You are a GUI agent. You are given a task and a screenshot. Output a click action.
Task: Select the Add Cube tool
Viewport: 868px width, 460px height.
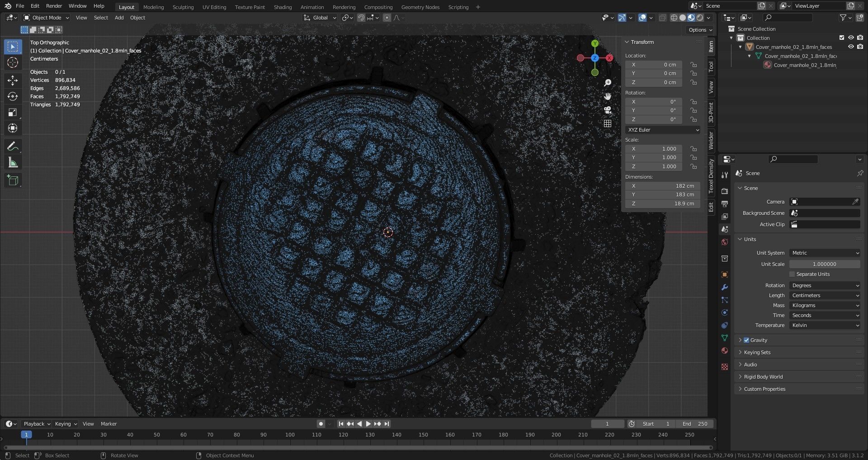click(13, 180)
